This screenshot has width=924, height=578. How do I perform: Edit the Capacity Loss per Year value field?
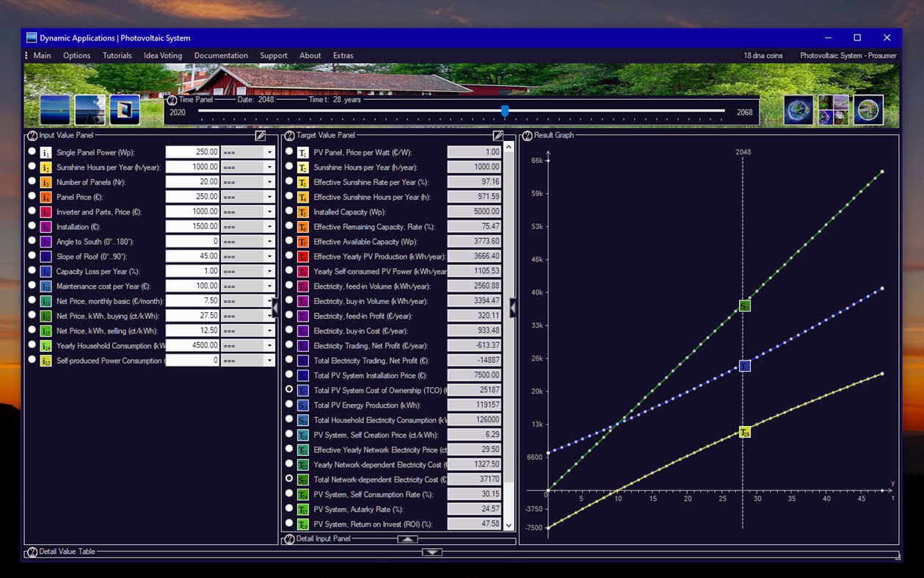click(193, 271)
